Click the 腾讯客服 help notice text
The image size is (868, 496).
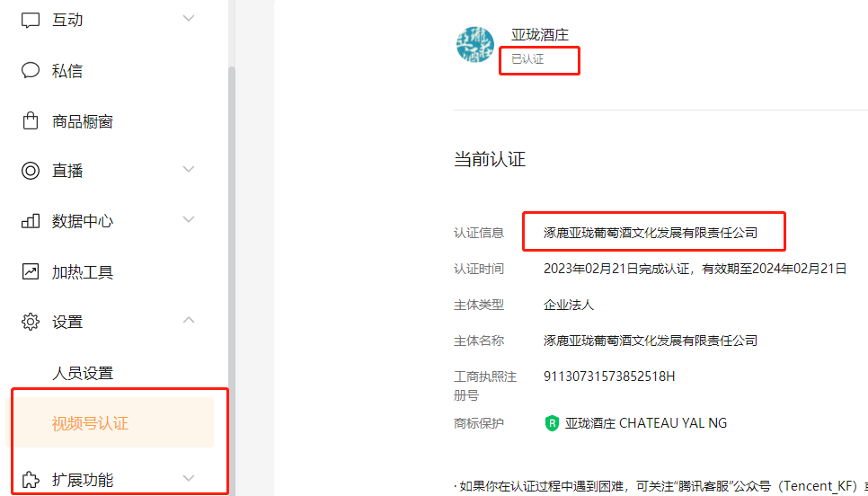tap(660, 487)
